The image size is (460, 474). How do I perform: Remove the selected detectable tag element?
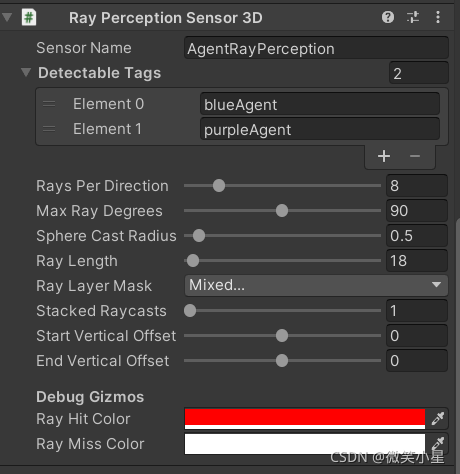tap(415, 156)
